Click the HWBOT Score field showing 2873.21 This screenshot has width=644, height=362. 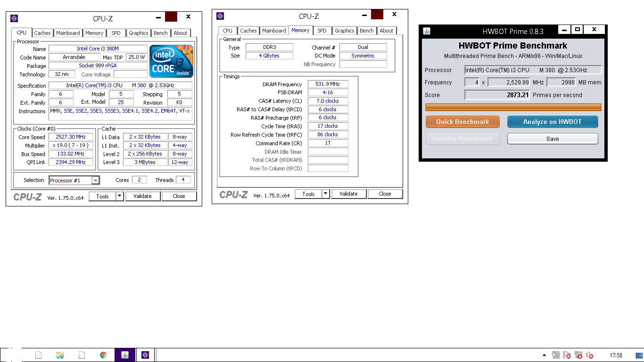tap(497, 95)
